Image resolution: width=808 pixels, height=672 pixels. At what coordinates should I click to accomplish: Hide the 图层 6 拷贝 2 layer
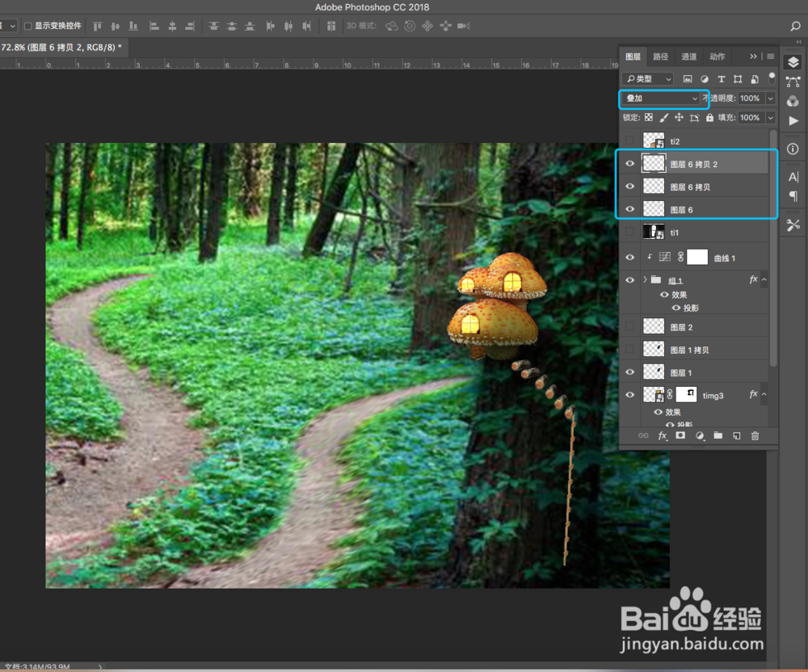[629, 163]
